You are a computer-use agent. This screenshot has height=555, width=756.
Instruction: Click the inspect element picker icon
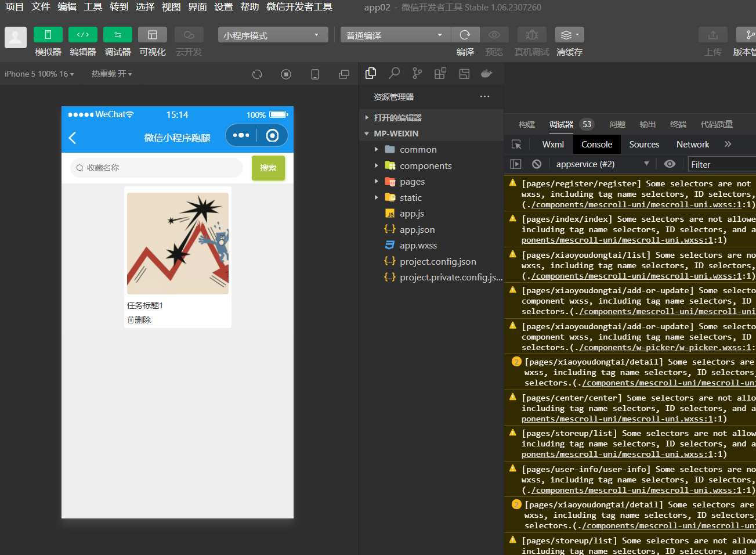point(516,145)
